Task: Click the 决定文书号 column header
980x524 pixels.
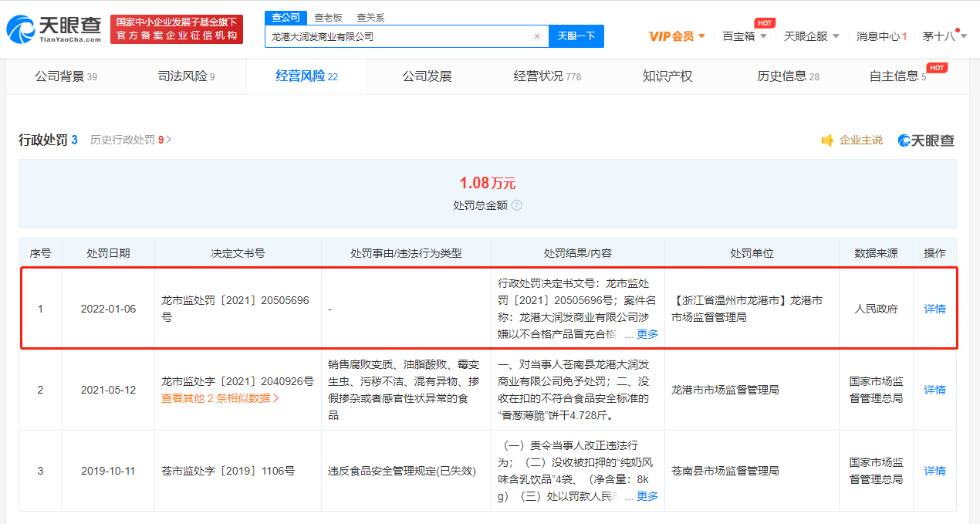Action: click(x=238, y=253)
